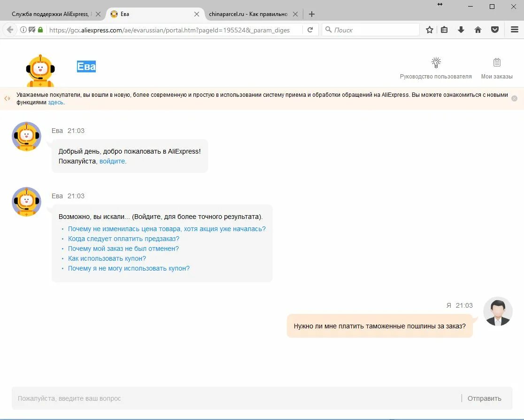This screenshot has width=524, height=420.
Task: Open 'Когда следует оплатить предзаказ?' question
Action: [x=123, y=239]
